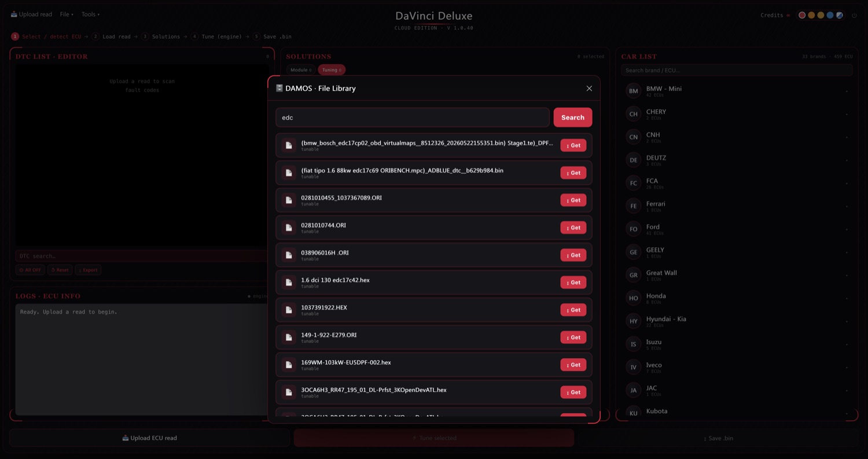Screen dimensions: 868x459
Task: Click the Export button in DTC editor
Action: [89, 270]
